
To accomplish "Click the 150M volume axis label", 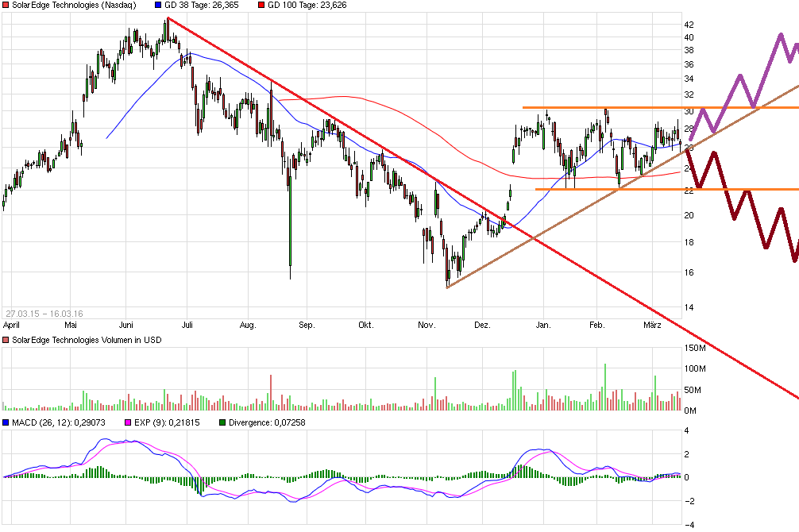I will [x=697, y=348].
